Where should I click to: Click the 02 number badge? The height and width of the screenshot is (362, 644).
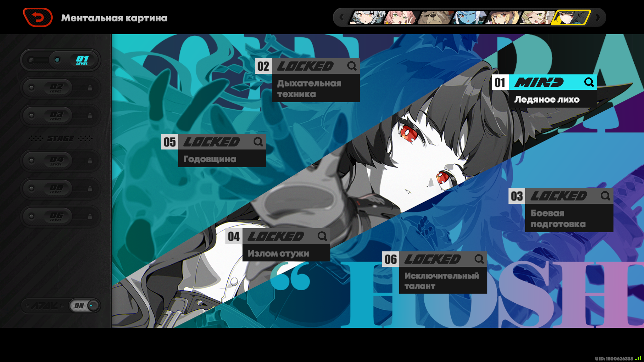pos(263,66)
